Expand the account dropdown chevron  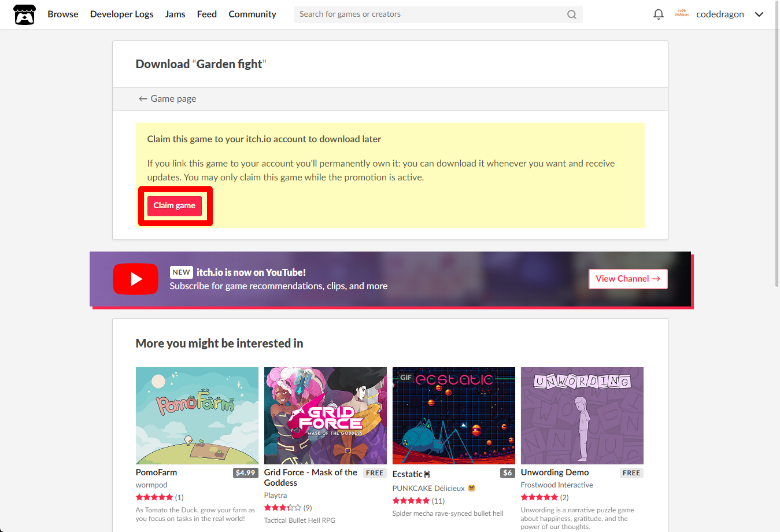coord(759,14)
